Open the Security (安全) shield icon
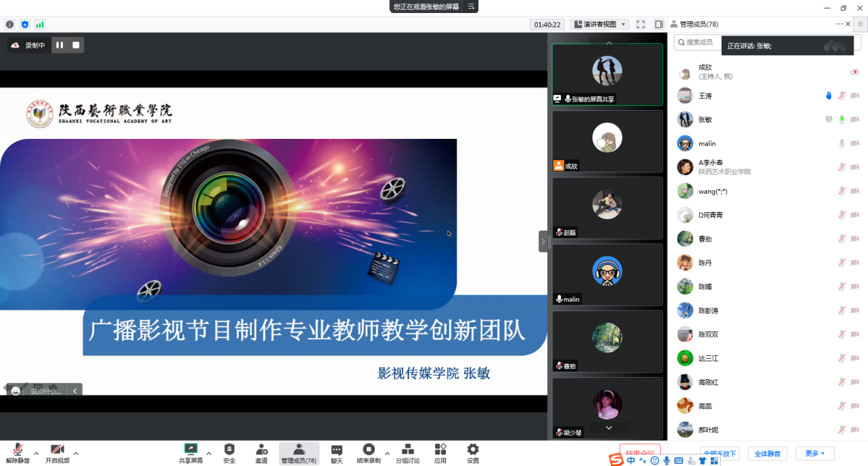 coord(229,450)
